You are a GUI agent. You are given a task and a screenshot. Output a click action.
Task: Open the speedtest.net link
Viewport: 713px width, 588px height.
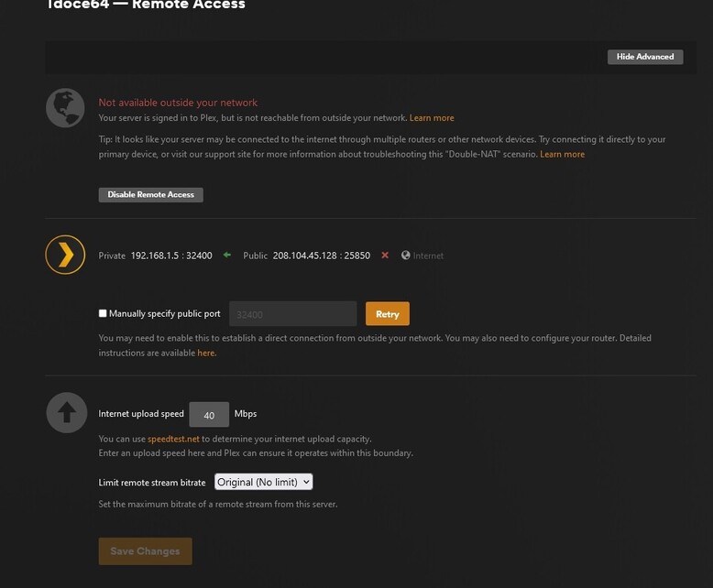coord(173,440)
